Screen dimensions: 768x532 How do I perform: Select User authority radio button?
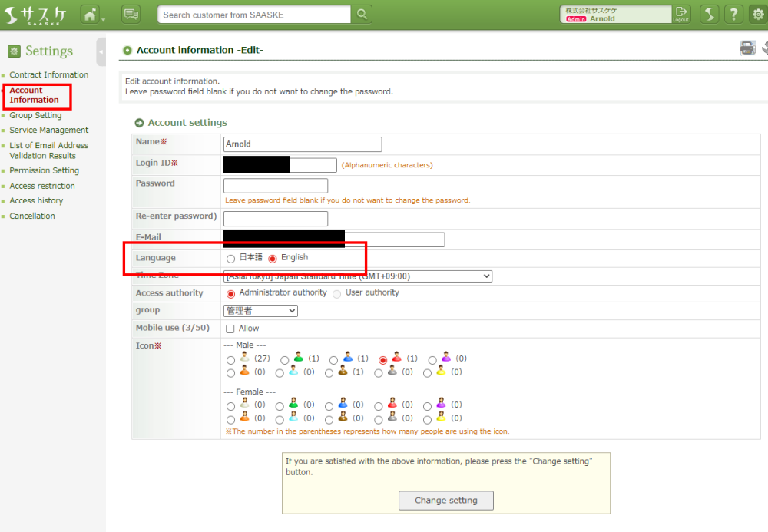coord(337,294)
